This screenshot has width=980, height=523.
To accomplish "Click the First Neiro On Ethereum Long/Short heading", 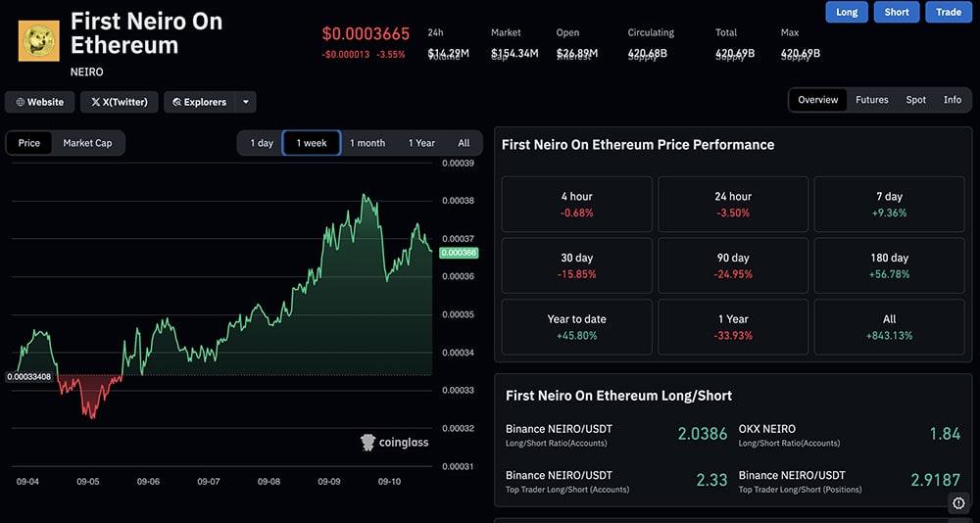I will (618, 396).
